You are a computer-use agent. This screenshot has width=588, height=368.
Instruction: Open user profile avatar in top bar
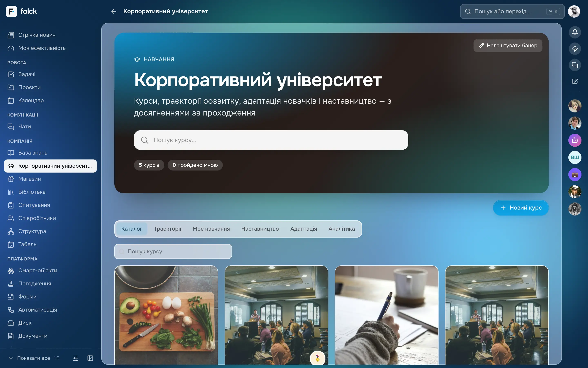[x=574, y=11]
